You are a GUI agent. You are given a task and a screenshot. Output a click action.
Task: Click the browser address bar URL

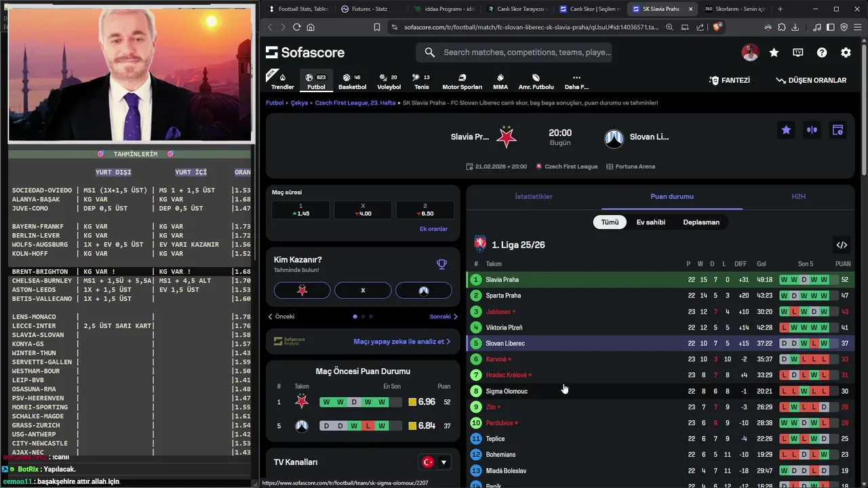tap(530, 27)
